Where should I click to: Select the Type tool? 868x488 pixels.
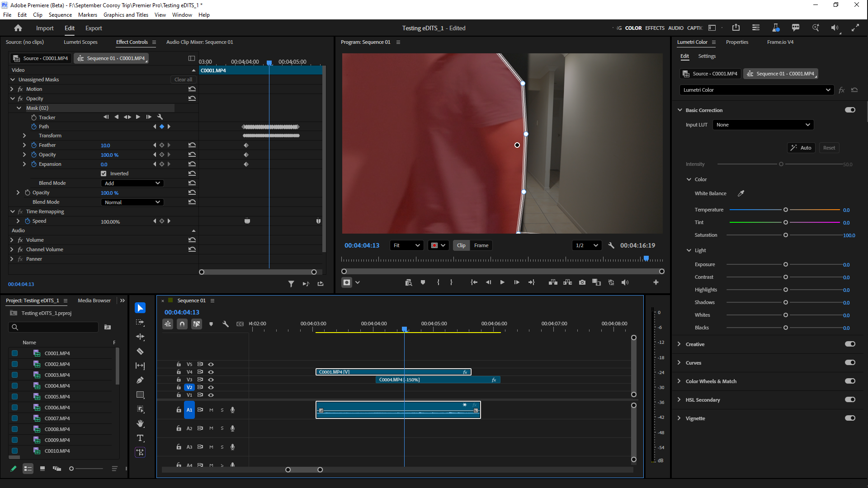140,438
